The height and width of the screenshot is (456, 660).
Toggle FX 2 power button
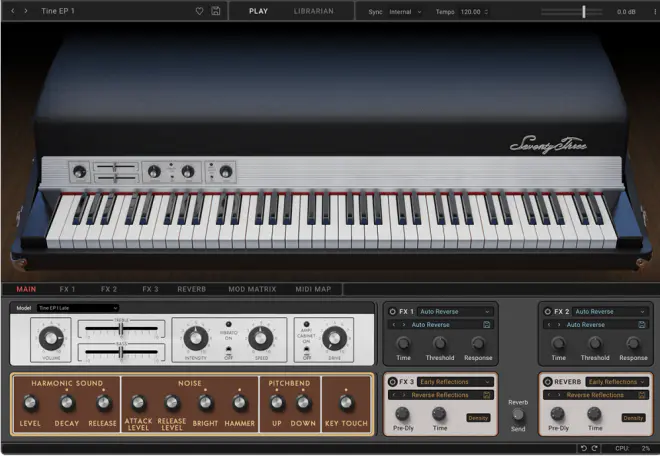(x=547, y=312)
